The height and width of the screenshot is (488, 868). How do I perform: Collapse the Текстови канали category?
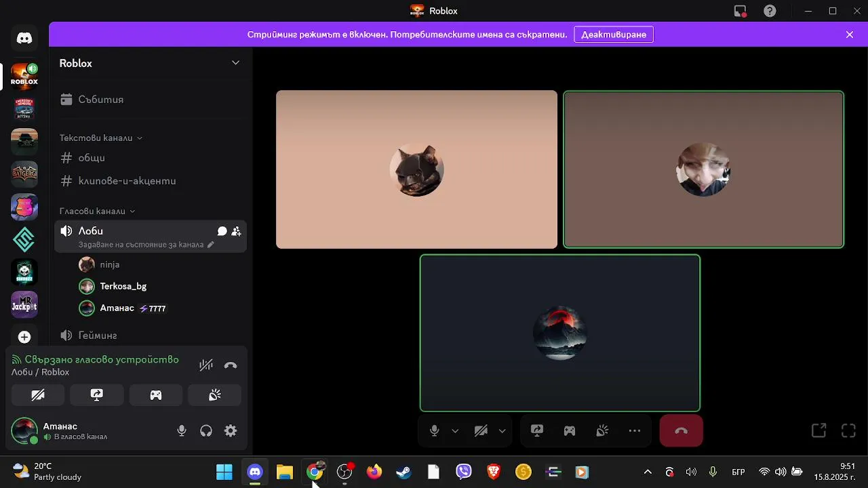click(100, 138)
